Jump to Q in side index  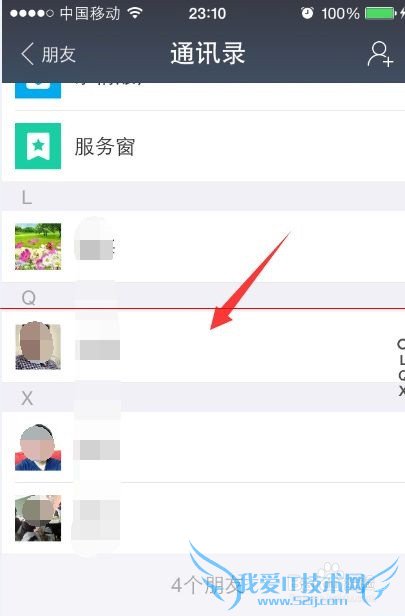pyautogui.click(x=401, y=376)
